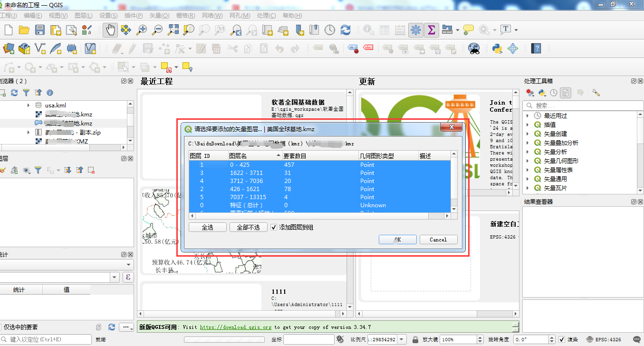Click the Zoom to Full Extent icon
644x346 pixels.
[173, 29]
